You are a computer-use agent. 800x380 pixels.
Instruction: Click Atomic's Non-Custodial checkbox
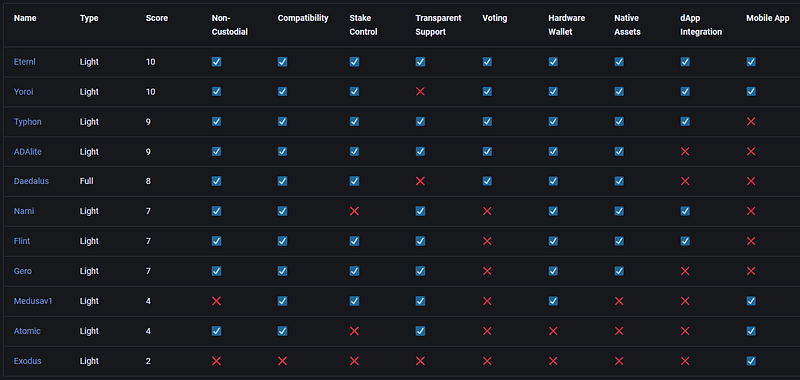(x=216, y=331)
